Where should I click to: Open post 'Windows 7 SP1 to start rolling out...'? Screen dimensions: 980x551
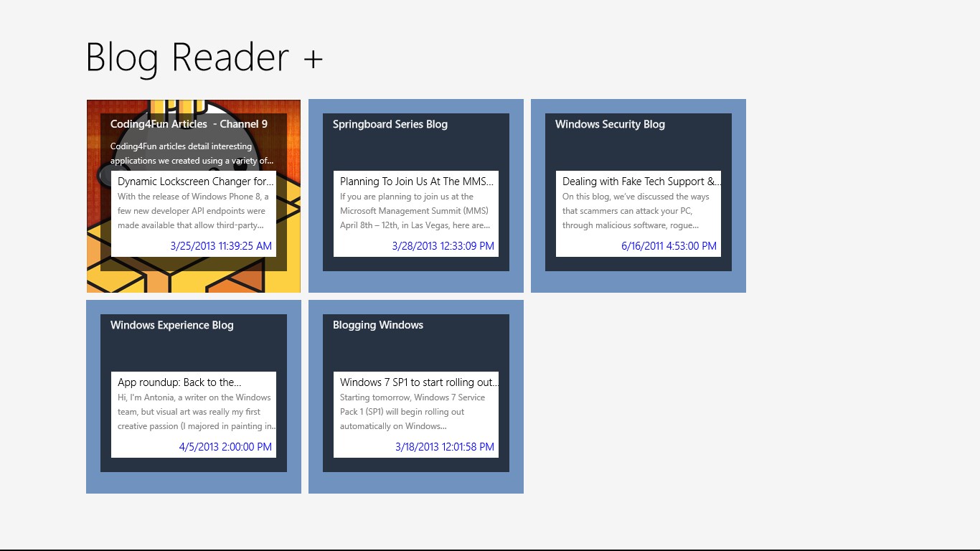click(419, 382)
